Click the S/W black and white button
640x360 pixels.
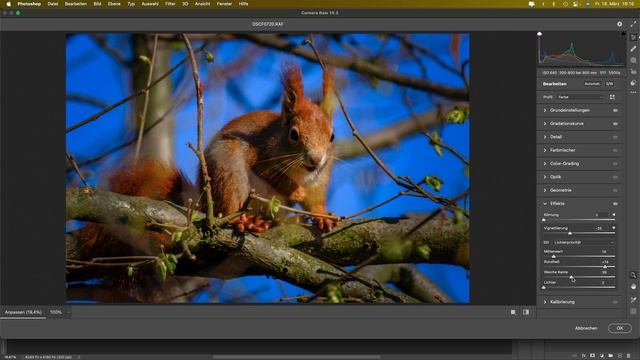tap(609, 84)
